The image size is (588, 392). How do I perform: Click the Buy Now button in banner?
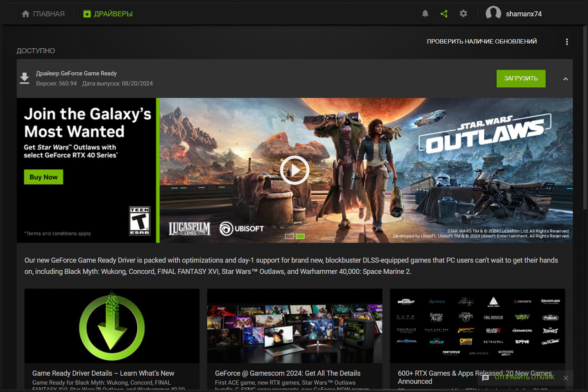(x=43, y=177)
